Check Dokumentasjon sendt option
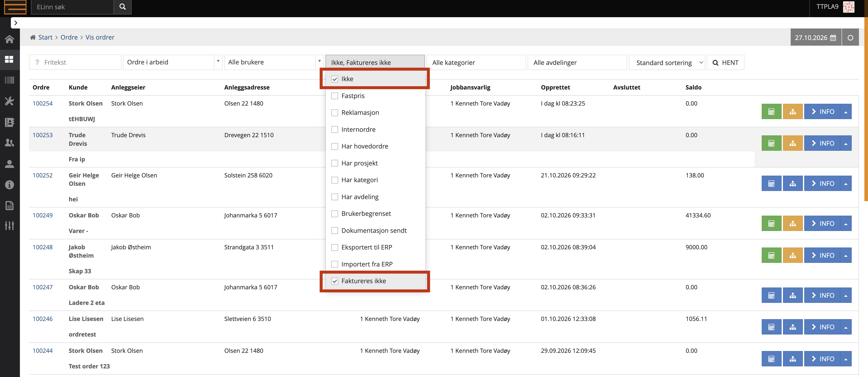This screenshot has width=868, height=377. (x=334, y=231)
